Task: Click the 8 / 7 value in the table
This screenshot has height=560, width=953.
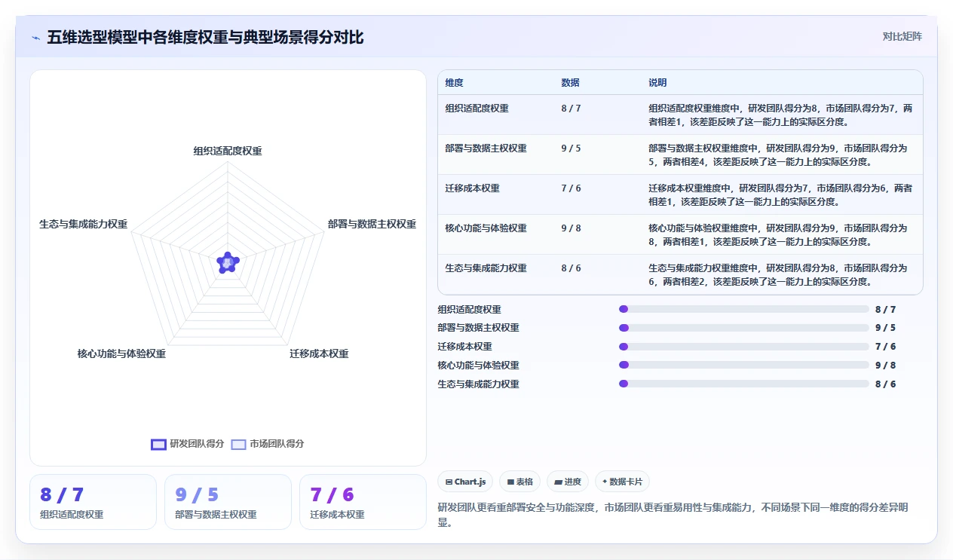Action: tap(571, 109)
